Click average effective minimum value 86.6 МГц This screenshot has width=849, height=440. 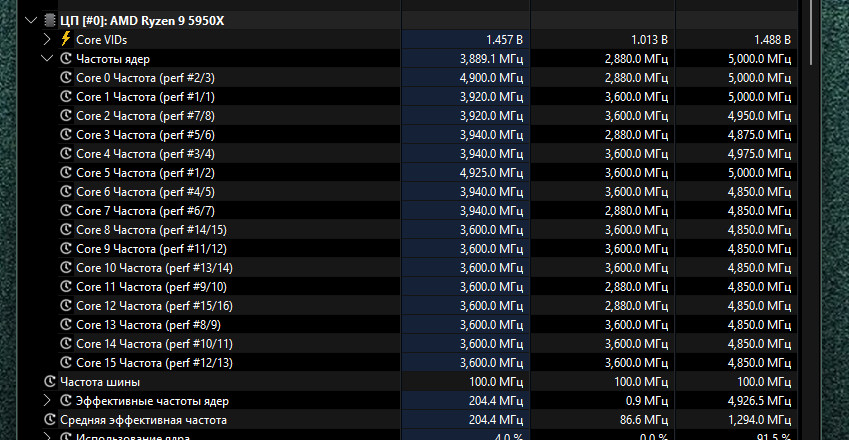pyautogui.click(x=644, y=420)
